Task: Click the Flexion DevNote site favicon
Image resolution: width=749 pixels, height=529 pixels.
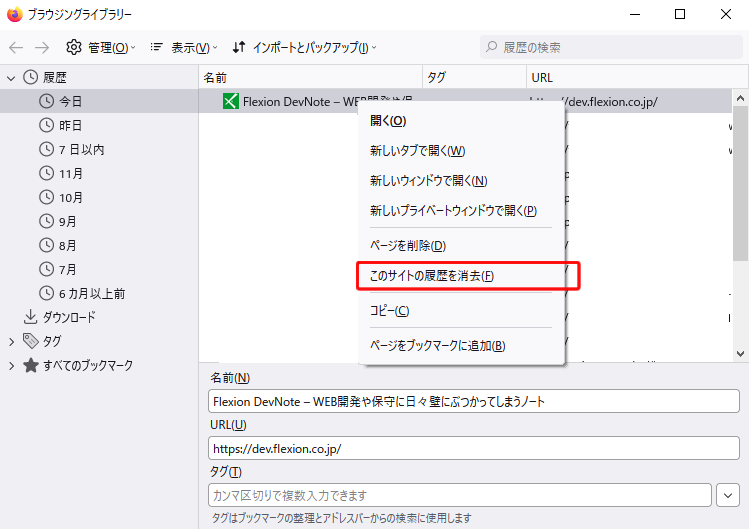Action: pos(231,101)
